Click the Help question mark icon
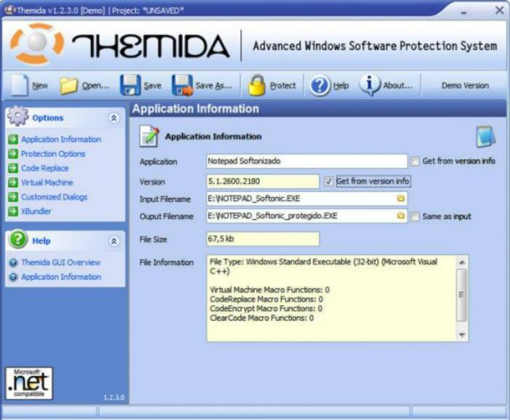Image resolution: width=510 pixels, height=420 pixels. [x=320, y=85]
